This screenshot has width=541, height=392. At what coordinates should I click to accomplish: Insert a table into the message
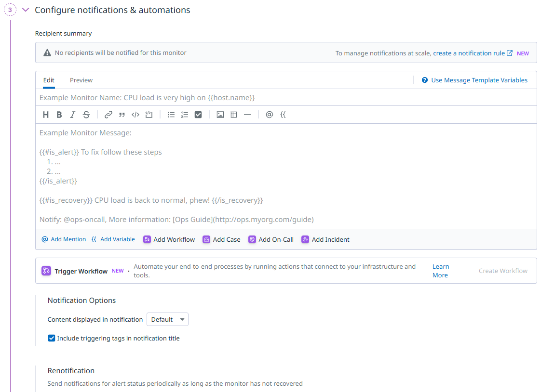(x=234, y=115)
